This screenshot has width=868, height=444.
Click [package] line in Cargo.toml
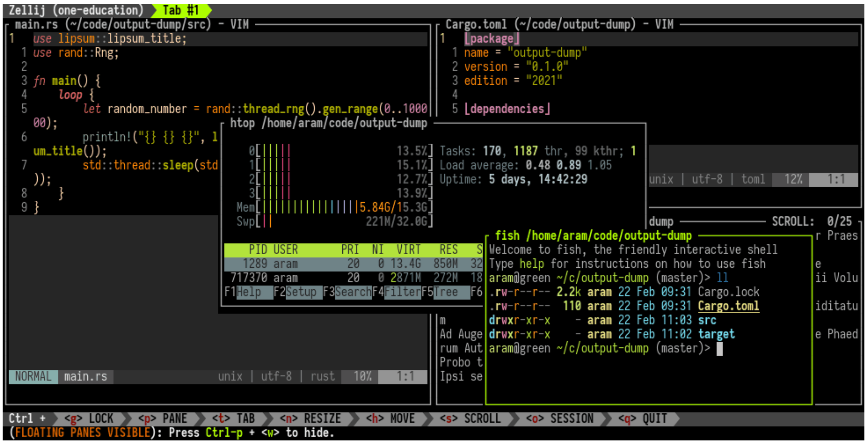(492, 39)
